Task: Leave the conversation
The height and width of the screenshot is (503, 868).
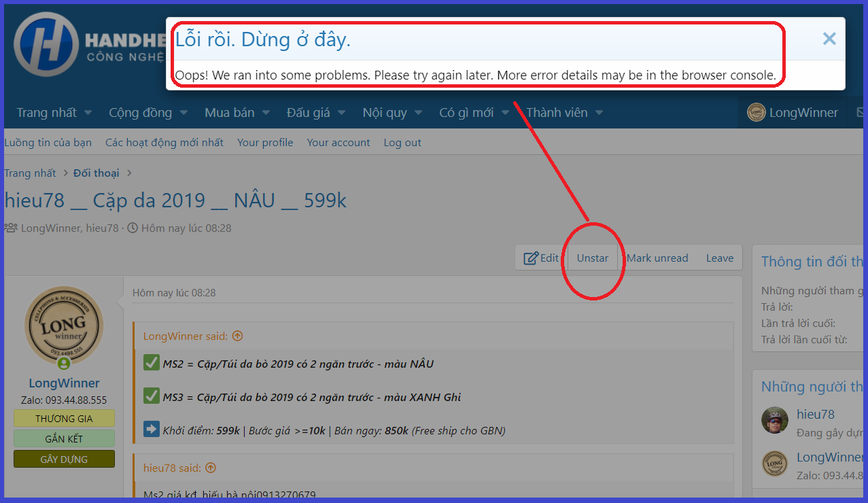Action: click(x=719, y=258)
